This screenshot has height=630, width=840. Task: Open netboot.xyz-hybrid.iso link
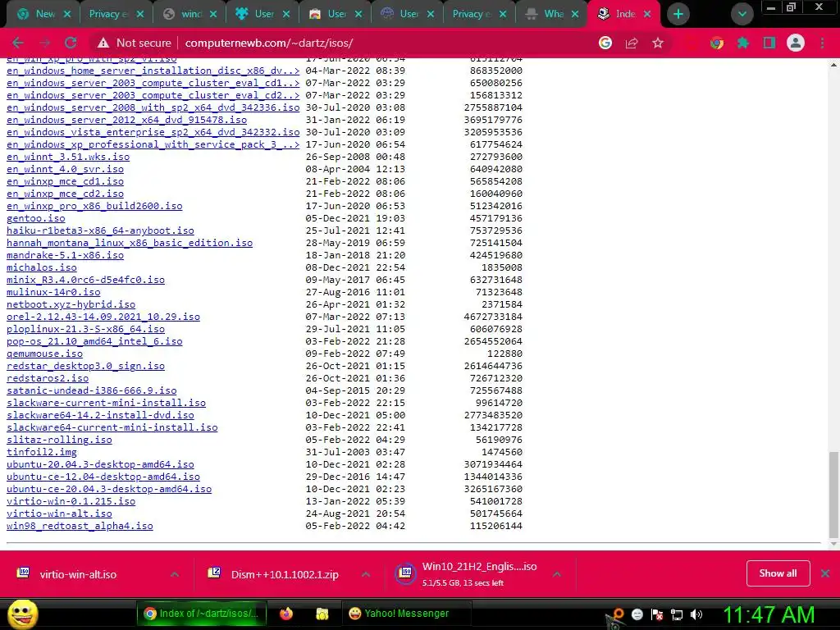71,304
